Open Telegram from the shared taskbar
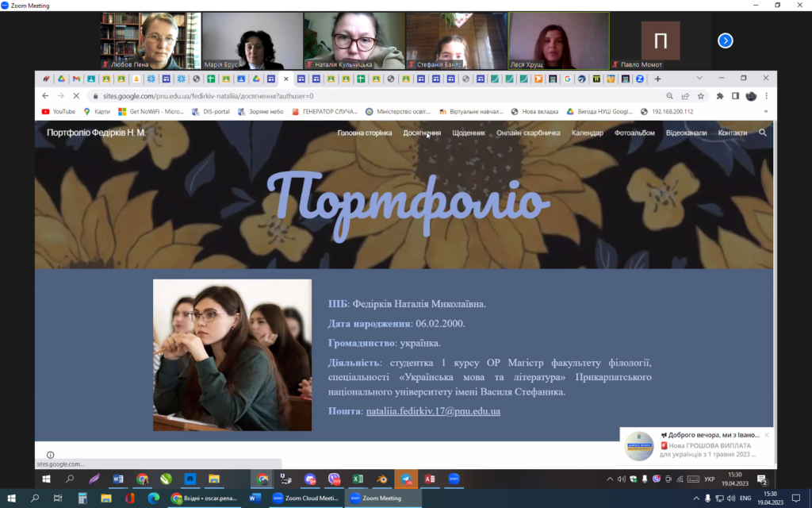 tap(406, 479)
